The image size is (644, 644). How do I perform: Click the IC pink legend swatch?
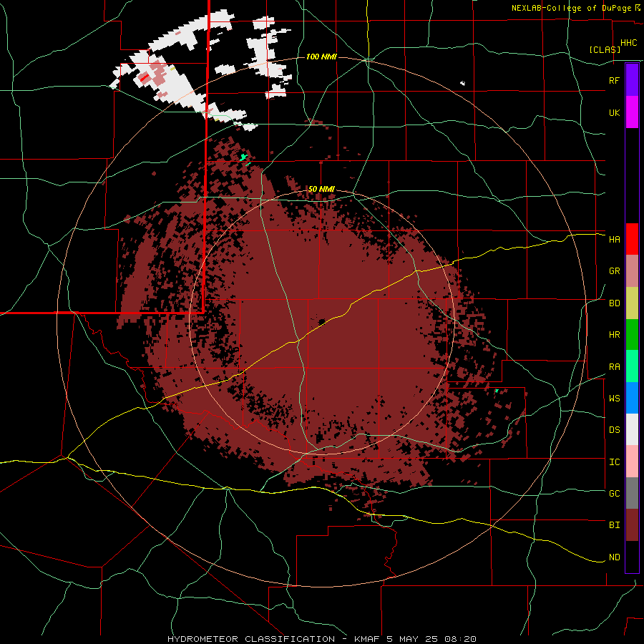[632, 462]
